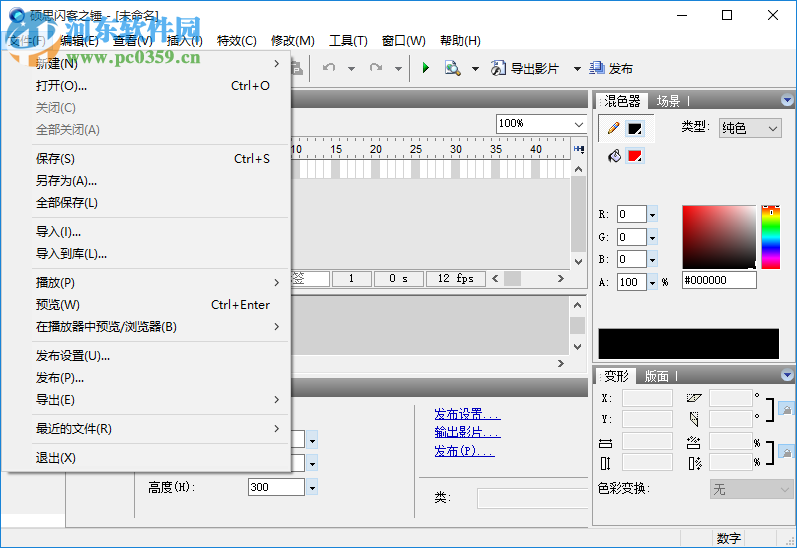This screenshot has width=797, height=548.
Task: Choose 保存(S) menu item
Action: [x=161, y=159]
